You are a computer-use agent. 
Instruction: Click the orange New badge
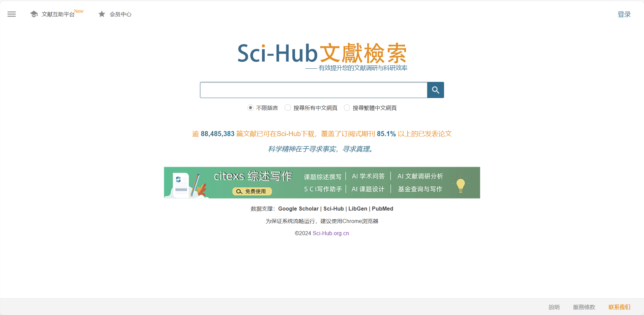click(x=79, y=11)
